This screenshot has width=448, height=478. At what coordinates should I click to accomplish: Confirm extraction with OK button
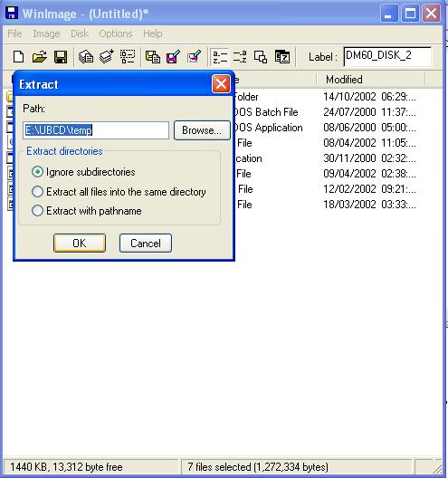click(x=80, y=243)
